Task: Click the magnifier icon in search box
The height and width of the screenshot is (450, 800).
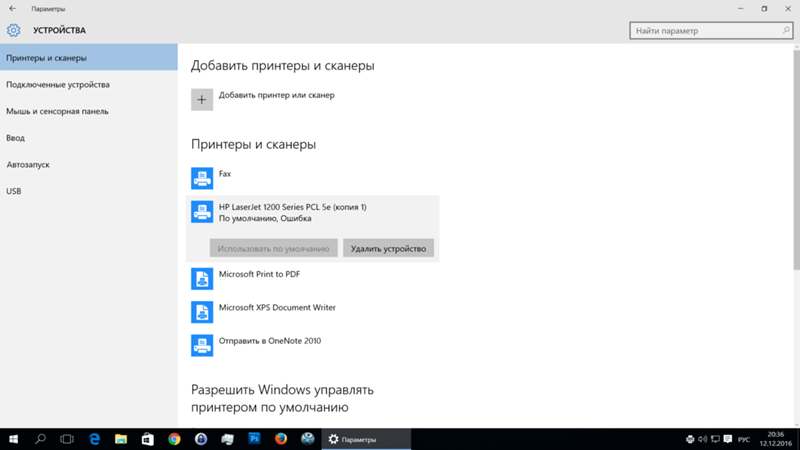Action: click(x=786, y=31)
